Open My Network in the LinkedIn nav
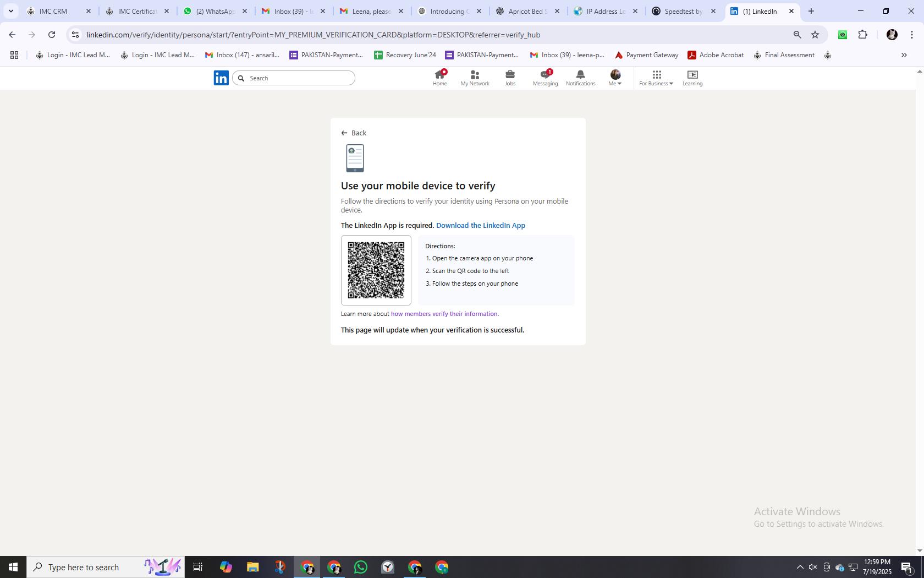The height and width of the screenshot is (578, 924). 475,78
